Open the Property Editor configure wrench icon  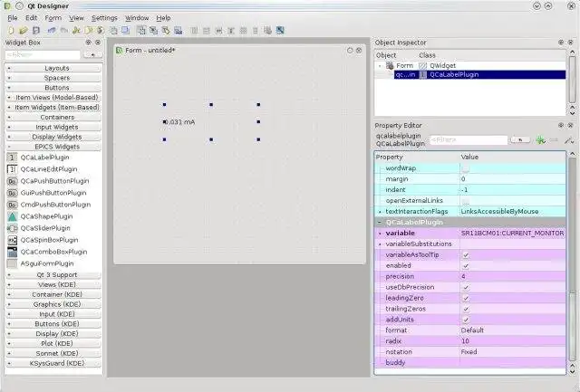pyautogui.click(x=568, y=140)
